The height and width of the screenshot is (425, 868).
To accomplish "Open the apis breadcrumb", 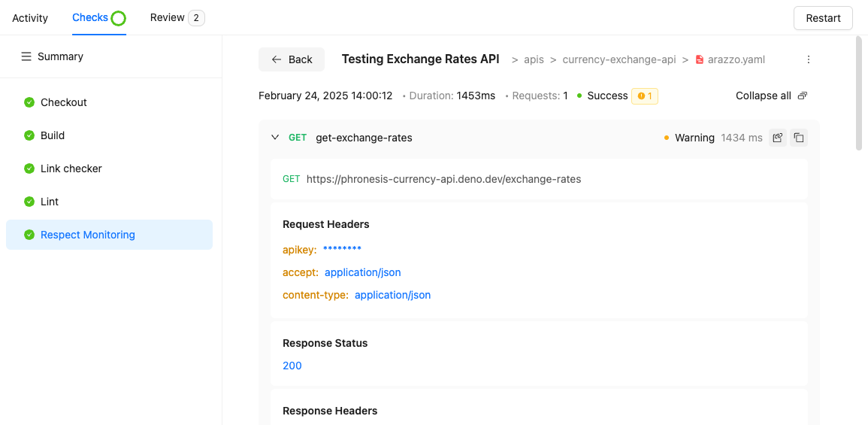I will (534, 59).
